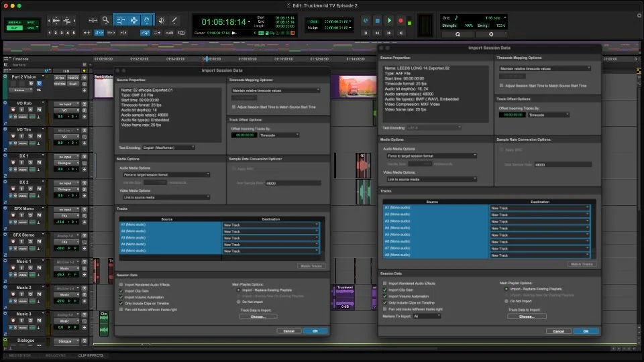Click the Rewind transport button

click(x=378, y=33)
